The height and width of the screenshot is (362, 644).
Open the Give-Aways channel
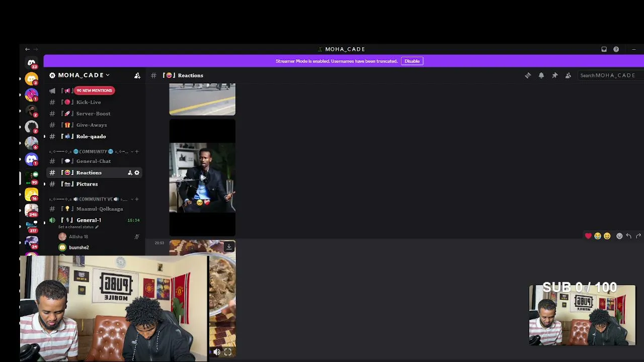(95, 125)
